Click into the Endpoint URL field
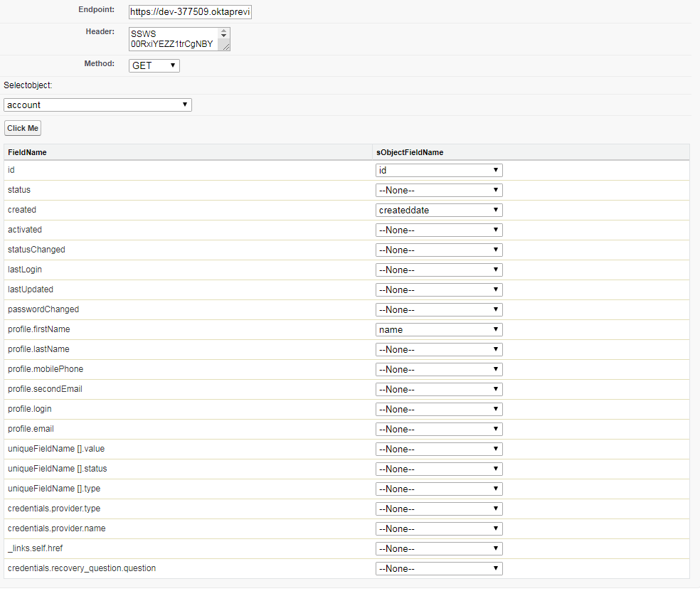This screenshot has width=700, height=601. [x=189, y=11]
